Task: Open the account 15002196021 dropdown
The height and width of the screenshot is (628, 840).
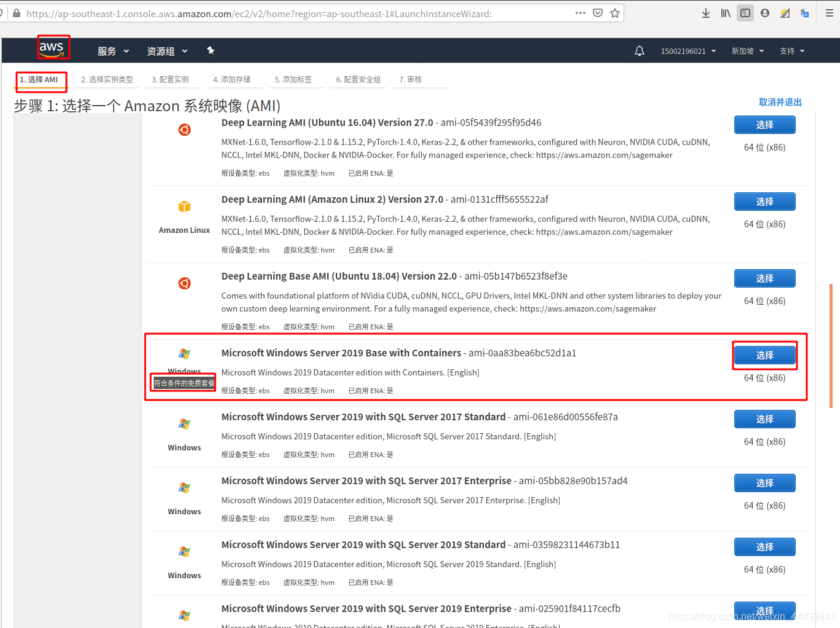Action: pos(688,51)
